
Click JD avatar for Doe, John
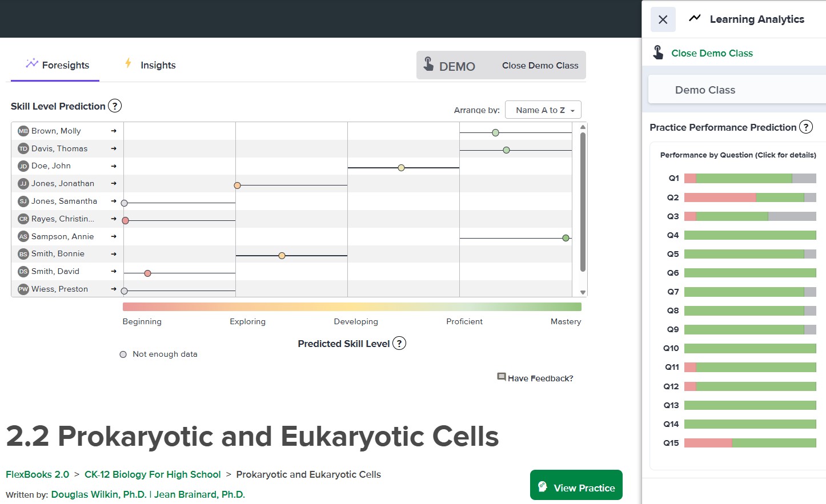23,166
